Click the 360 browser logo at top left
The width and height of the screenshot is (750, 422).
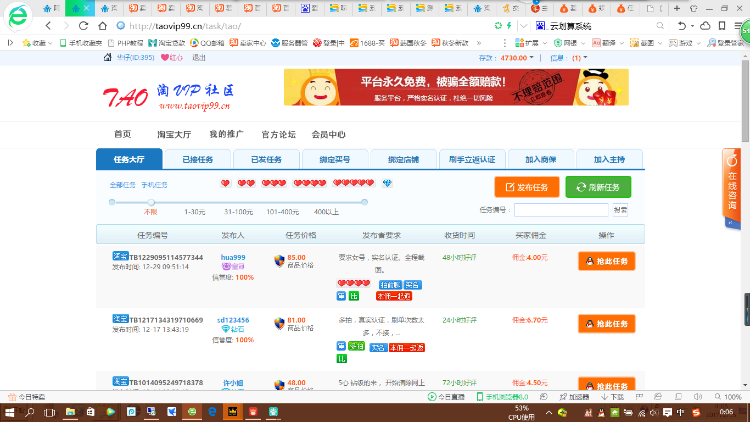pyautogui.click(x=18, y=16)
